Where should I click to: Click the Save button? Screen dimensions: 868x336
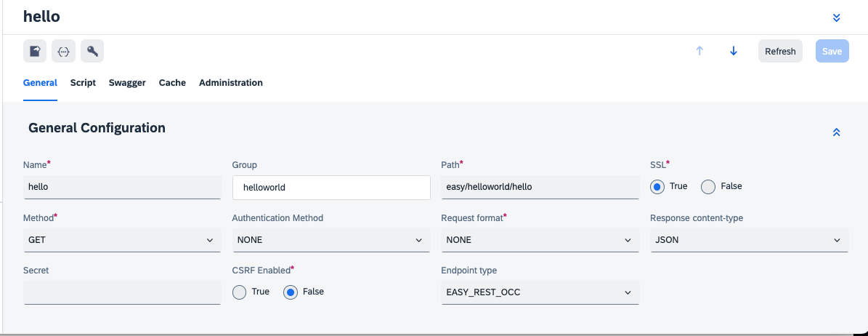point(832,51)
